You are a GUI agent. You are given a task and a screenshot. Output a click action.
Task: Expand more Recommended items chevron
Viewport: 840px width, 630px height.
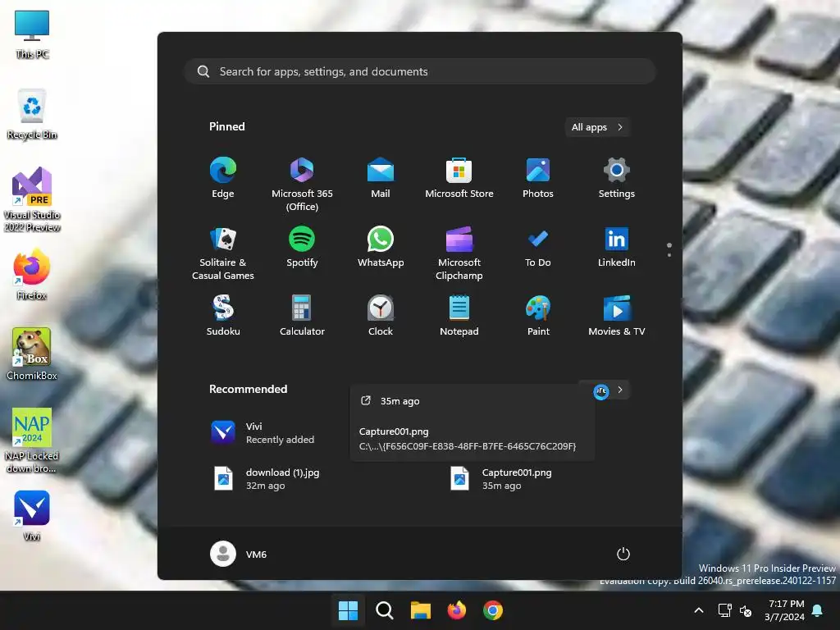[x=620, y=390]
